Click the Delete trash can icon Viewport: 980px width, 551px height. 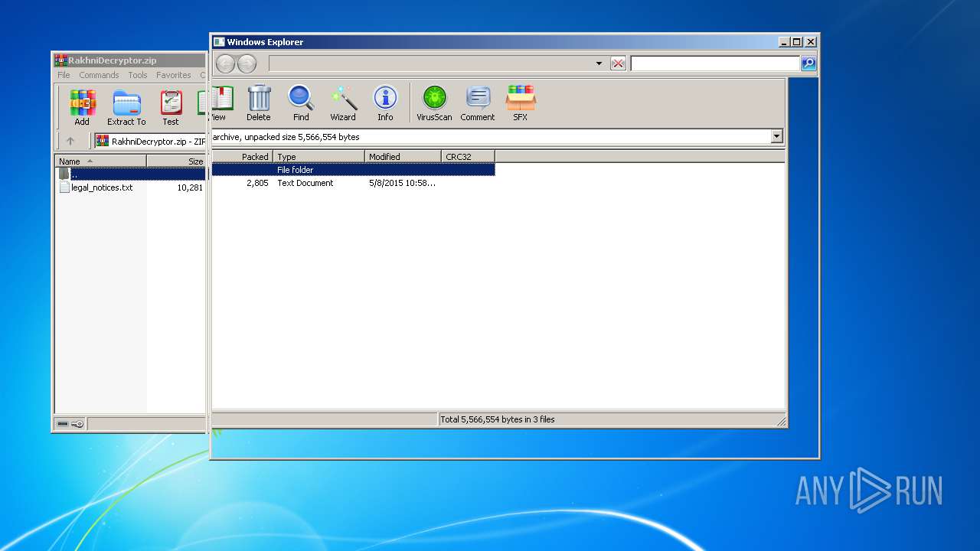pos(259,98)
